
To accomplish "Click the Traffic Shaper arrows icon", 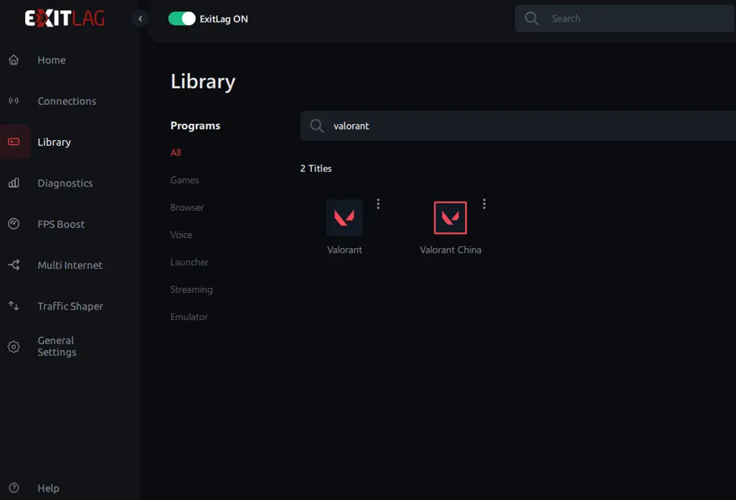I will click(x=14, y=306).
